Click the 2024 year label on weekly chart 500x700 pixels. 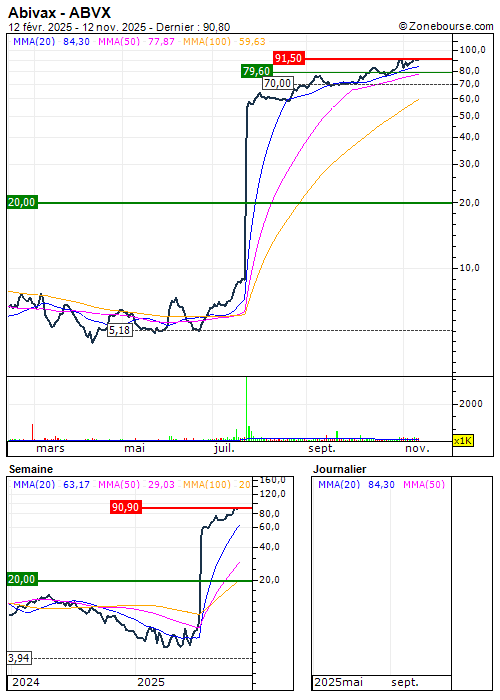pos(25,682)
